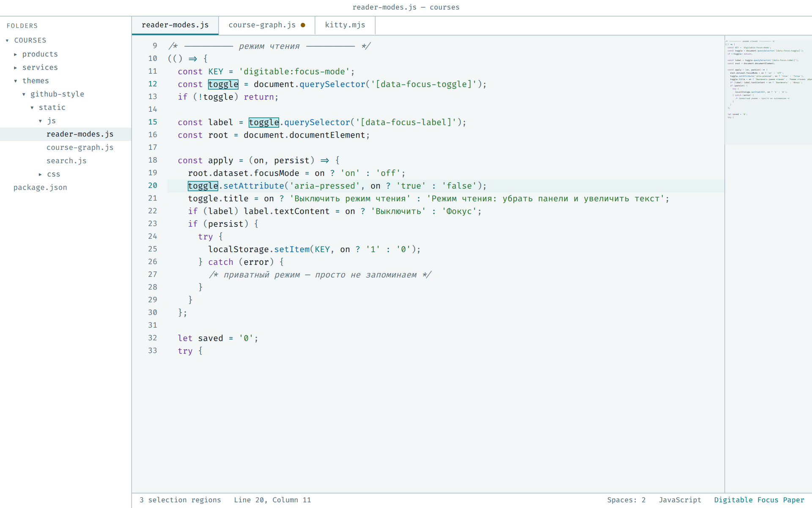This screenshot has width=812, height=508.
Task: Click the 'Фокус' string on line 22
Action: pyautogui.click(x=459, y=211)
